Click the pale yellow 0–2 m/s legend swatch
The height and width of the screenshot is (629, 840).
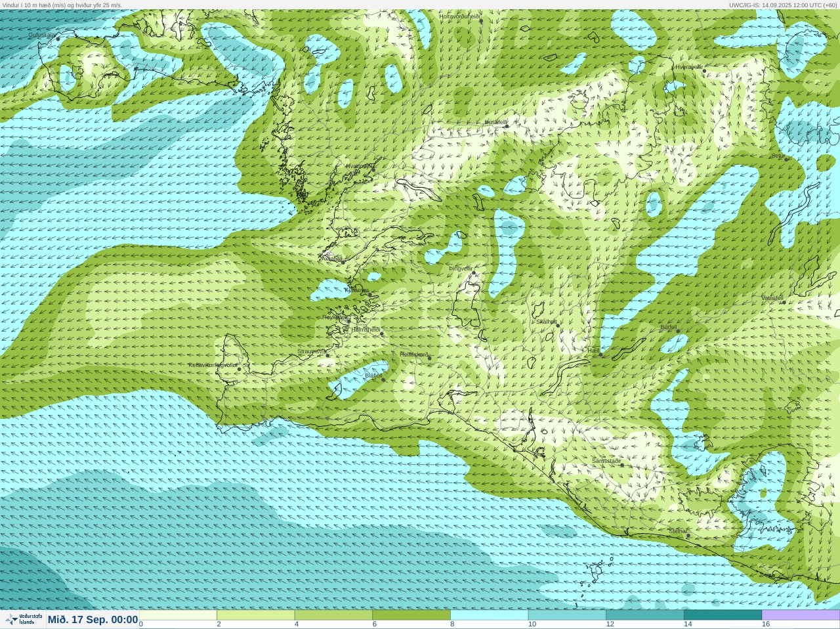pyautogui.click(x=178, y=615)
